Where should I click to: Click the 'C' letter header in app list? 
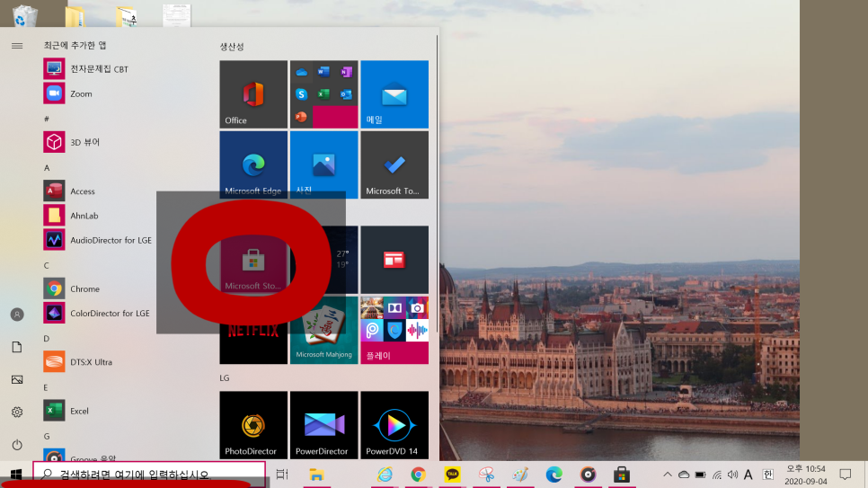[x=47, y=265]
